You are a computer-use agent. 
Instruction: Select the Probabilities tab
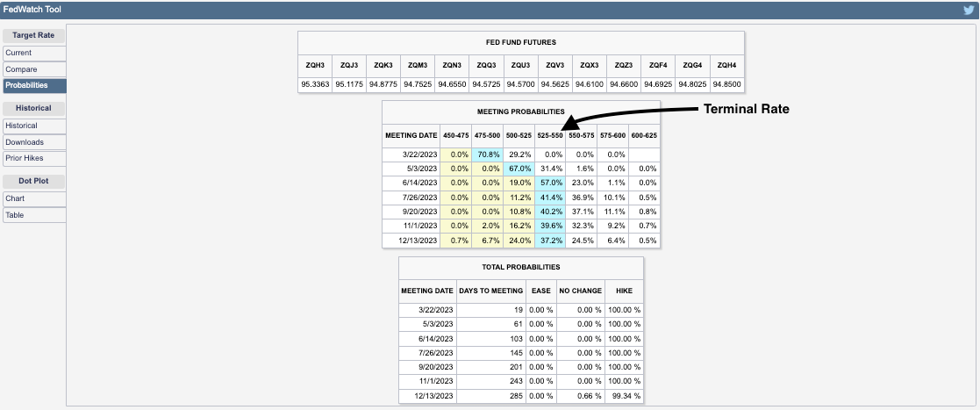pyautogui.click(x=34, y=86)
